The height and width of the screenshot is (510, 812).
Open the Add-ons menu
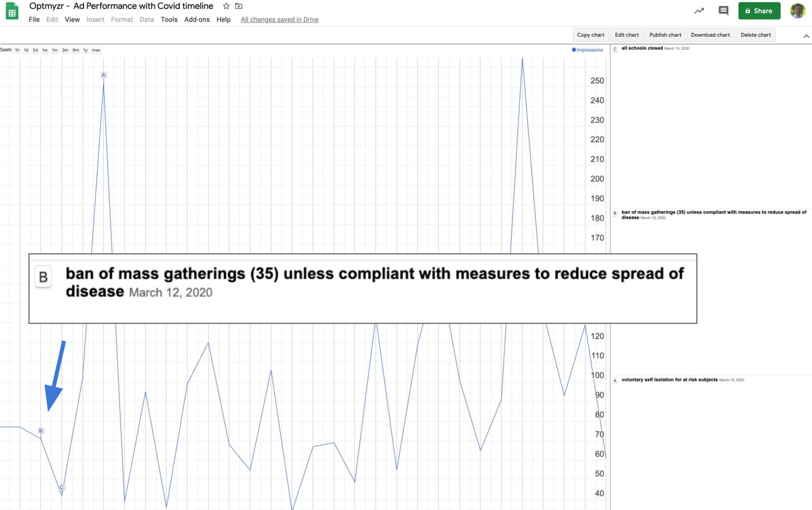click(x=197, y=20)
